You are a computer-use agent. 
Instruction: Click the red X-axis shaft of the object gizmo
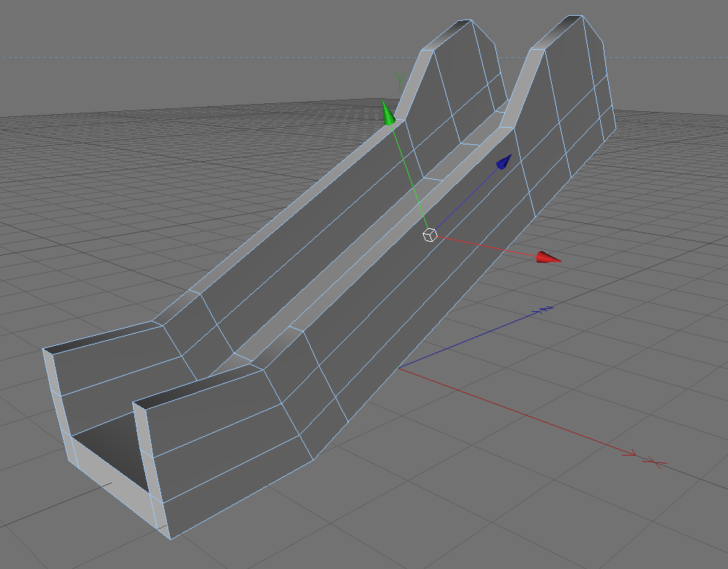click(x=487, y=246)
